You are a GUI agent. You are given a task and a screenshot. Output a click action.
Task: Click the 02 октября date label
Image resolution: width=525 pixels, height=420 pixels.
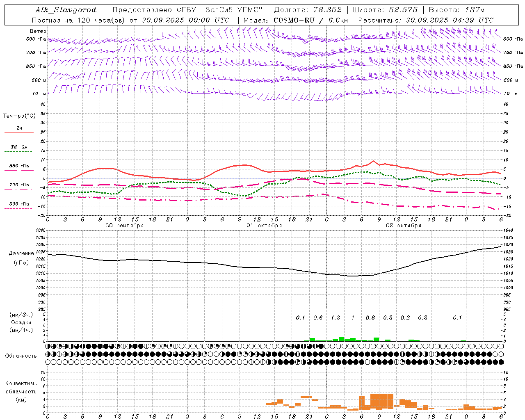(404, 226)
